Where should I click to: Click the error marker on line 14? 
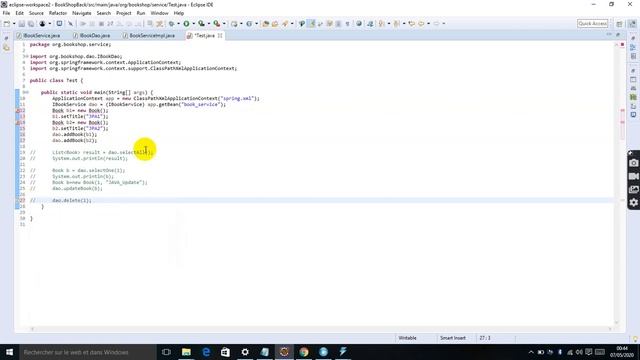18,122
